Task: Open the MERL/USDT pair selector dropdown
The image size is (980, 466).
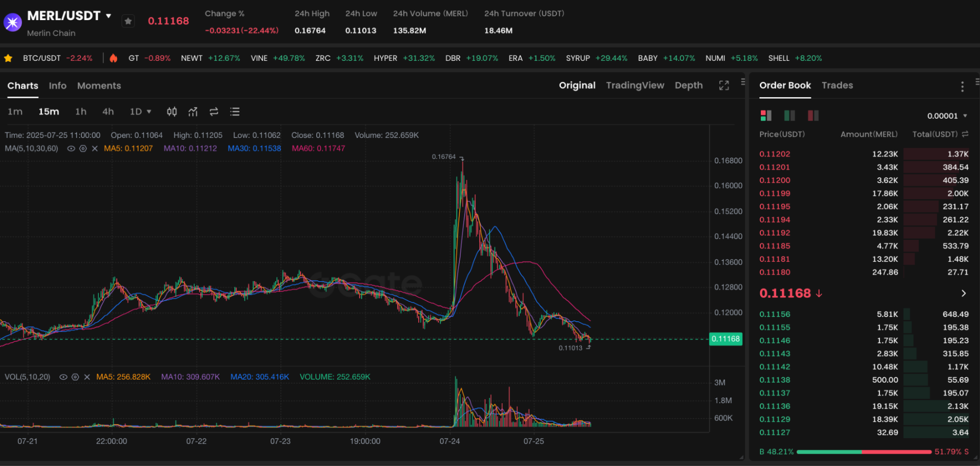Action: pos(108,16)
